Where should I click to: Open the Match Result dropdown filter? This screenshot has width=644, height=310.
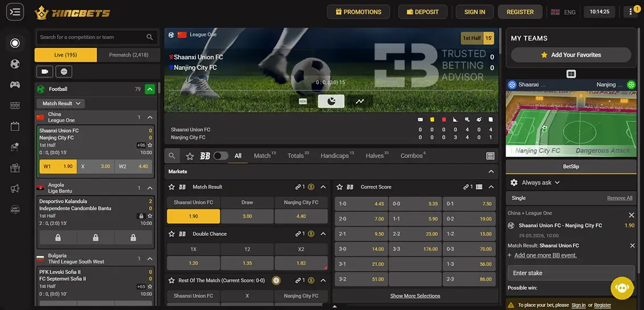click(x=61, y=104)
